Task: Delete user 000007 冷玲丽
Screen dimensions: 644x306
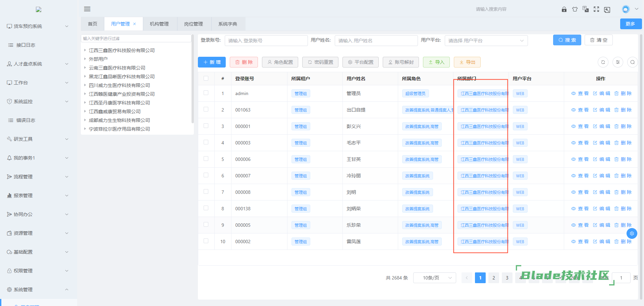Action: pos(623,176)
